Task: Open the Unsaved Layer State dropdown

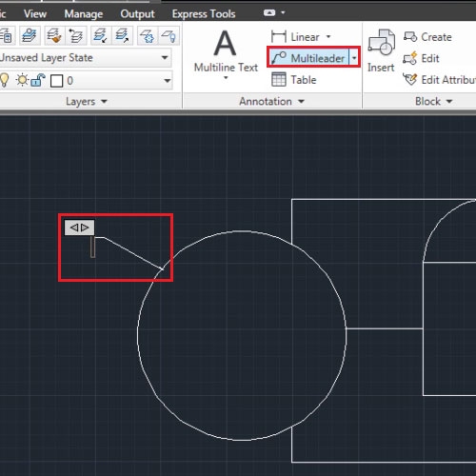Action: [85, 58]
